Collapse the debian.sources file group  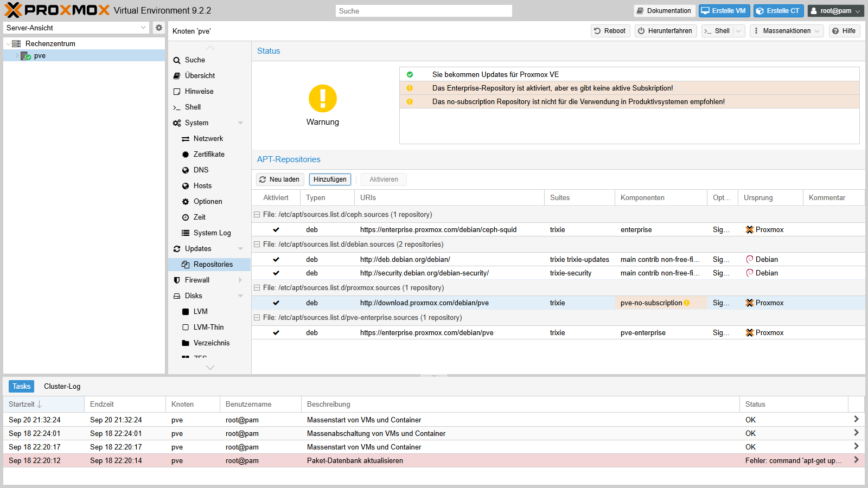(257, 245)
